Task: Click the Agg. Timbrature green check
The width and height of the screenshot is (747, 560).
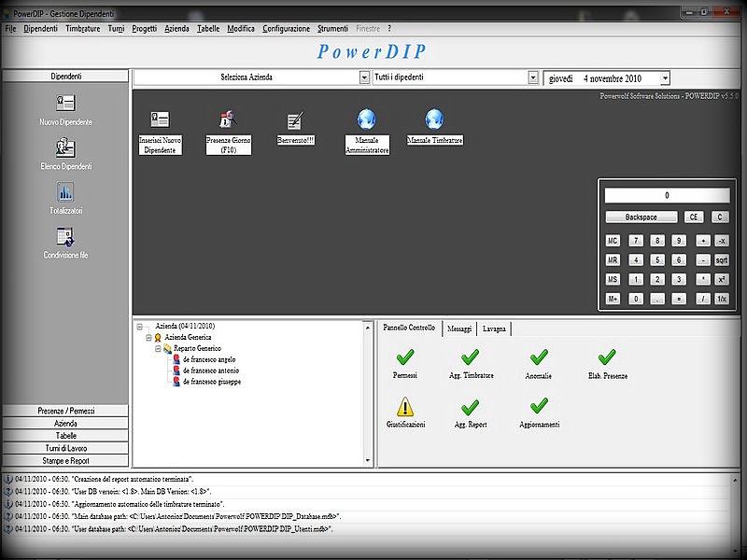Action: (470, 357)
